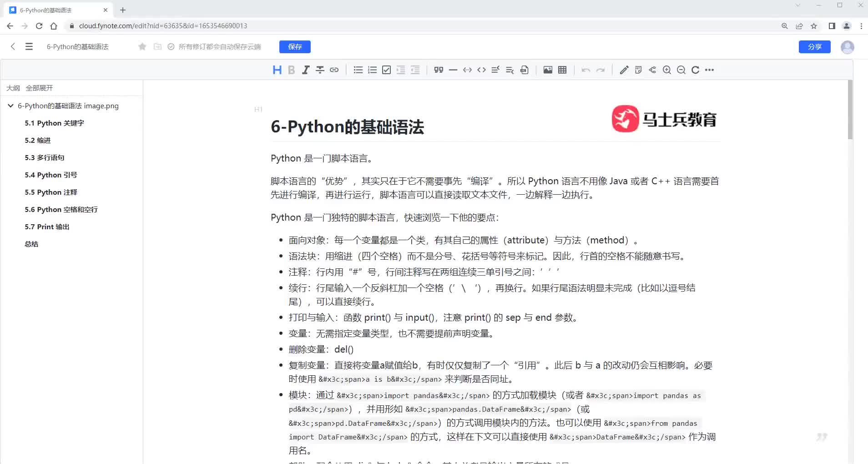Collapse the 6-Python的基础语法 outline root
The width and height of the screenshot is (868, 464).
click(10, 106)
